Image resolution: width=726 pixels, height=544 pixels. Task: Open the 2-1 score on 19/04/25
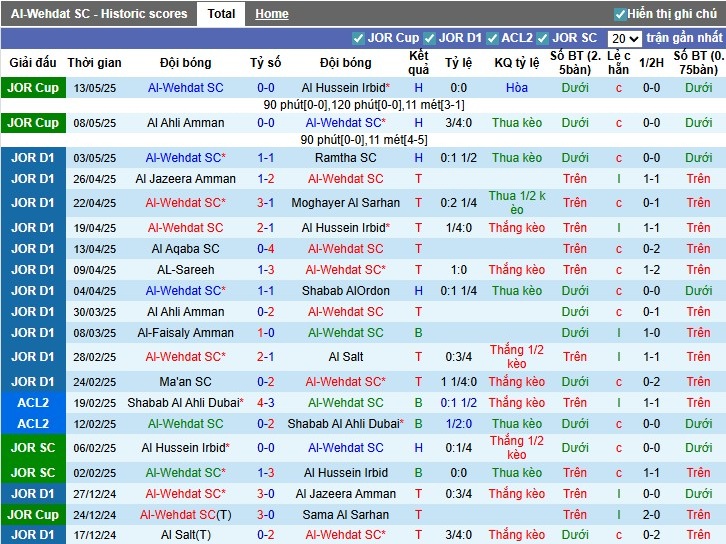(x=266, y=228)
